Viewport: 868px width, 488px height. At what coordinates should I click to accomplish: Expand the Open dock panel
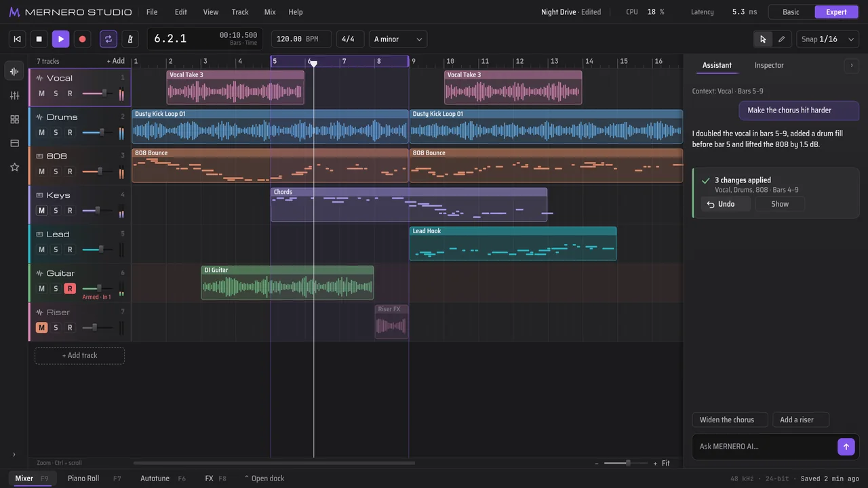pyautogui.click(x=264, y=479)
